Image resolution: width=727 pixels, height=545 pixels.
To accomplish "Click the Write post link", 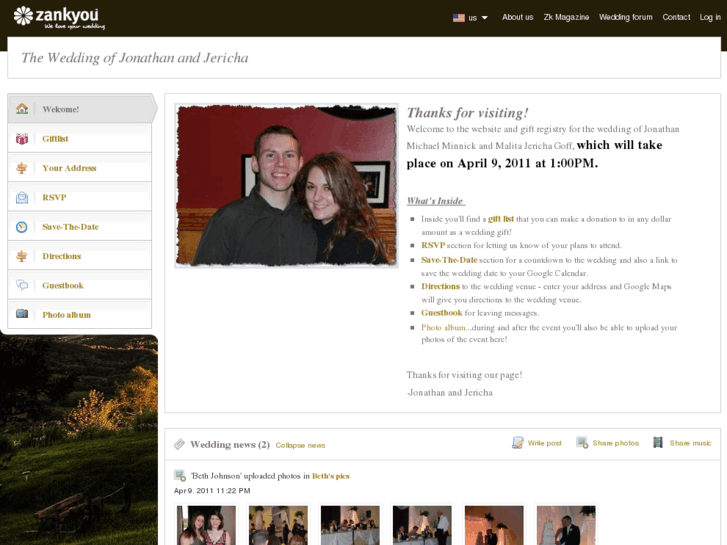I will (x=544, y=443).
